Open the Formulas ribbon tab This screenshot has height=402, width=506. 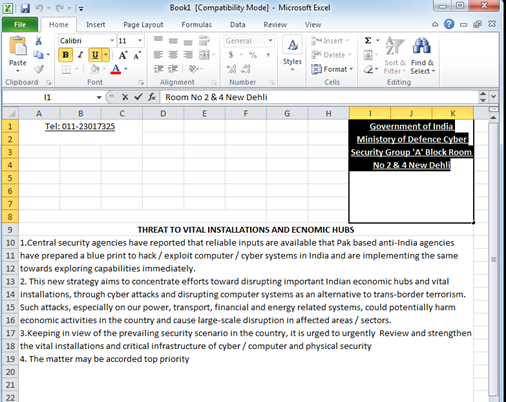(x=197, y=25)
